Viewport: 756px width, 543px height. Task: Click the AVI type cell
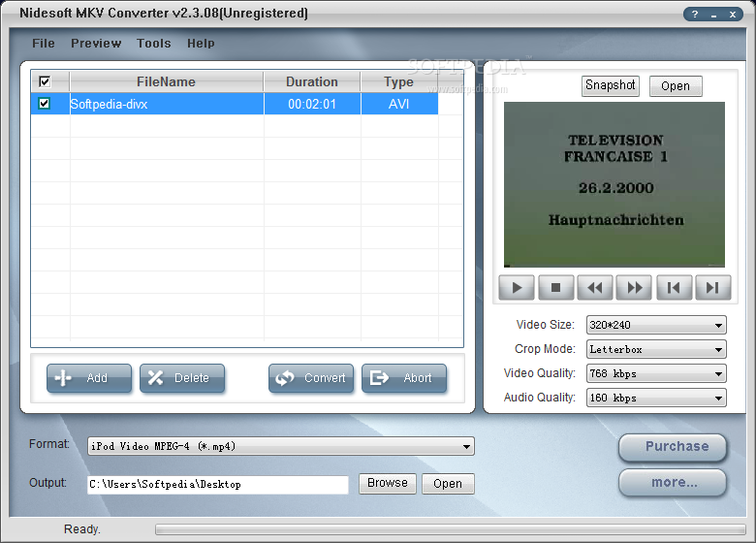[398, 104]
